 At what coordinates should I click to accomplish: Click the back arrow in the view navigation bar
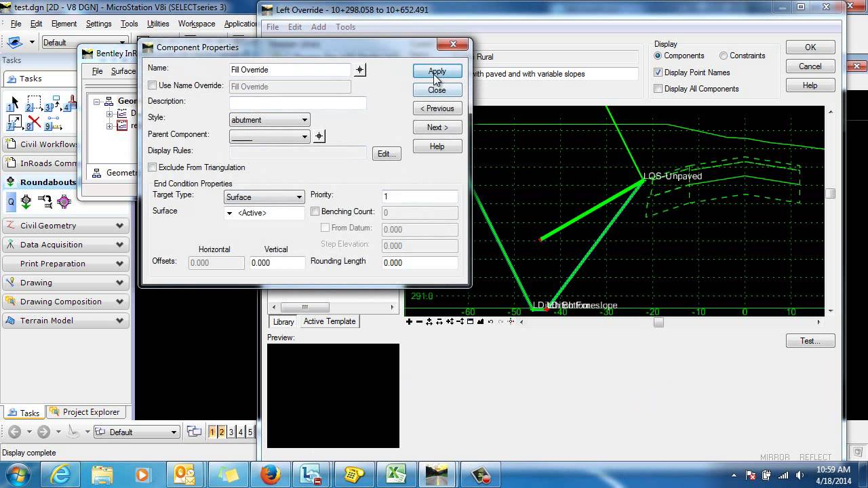15,432
